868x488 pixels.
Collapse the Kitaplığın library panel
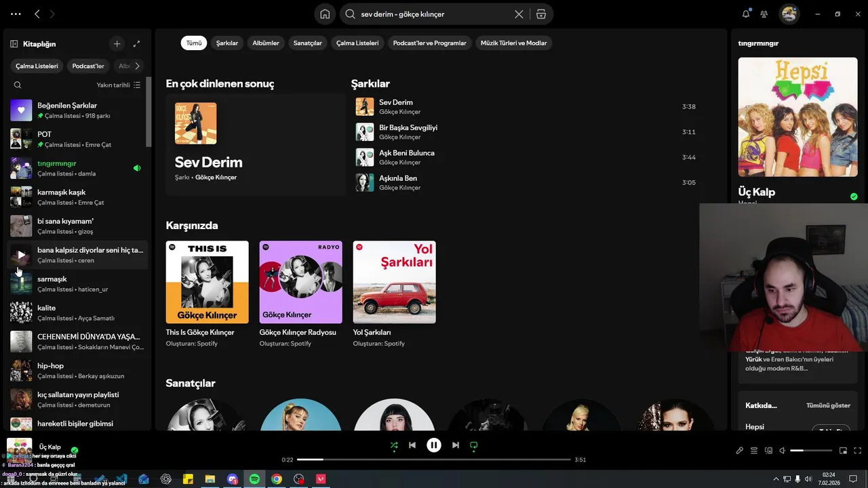14,44
